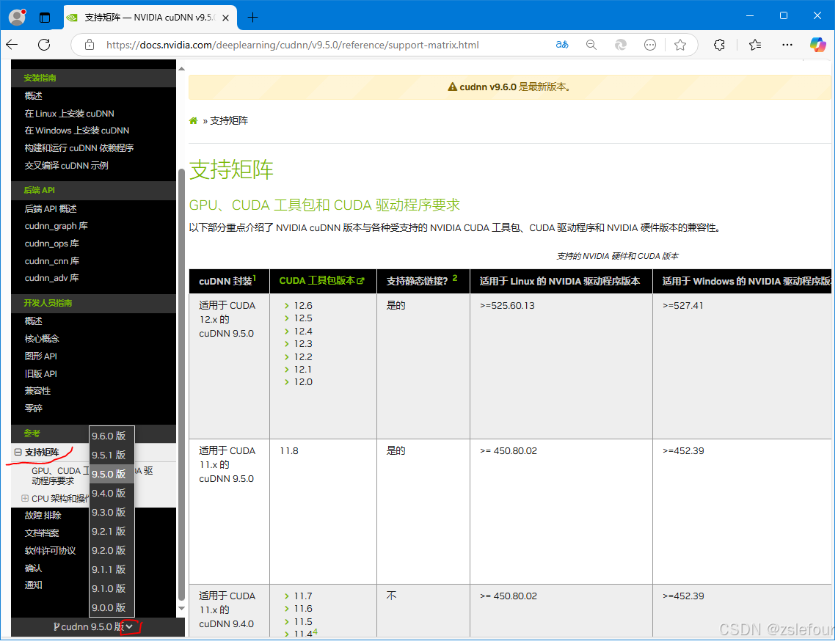Open a new tab with plus button
The width and height of the screenshot is (838, 644).
[252, 18]
